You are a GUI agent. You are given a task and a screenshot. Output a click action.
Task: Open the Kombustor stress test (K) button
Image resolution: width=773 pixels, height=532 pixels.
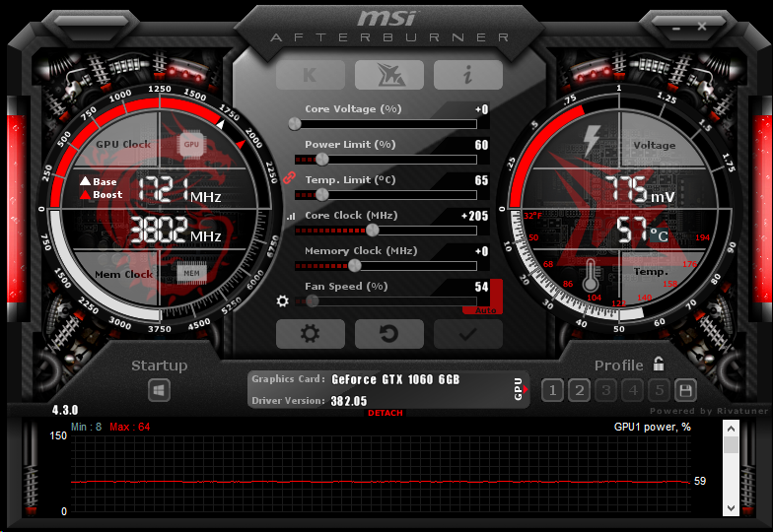click(x=310, y=75)
